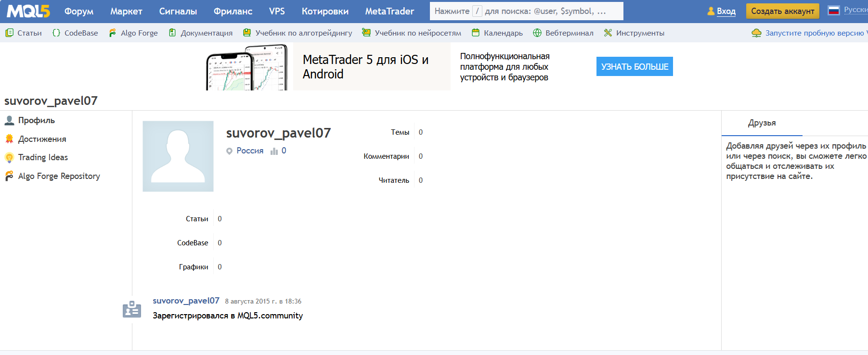The height and width of the screenshot is (355, 868).
Task: Open suvorov_pavel07 link in activity feed
Action: 186,301
